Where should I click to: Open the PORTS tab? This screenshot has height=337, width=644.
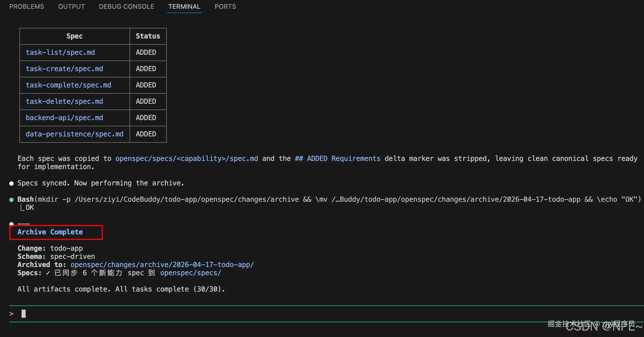click(225, 6)
